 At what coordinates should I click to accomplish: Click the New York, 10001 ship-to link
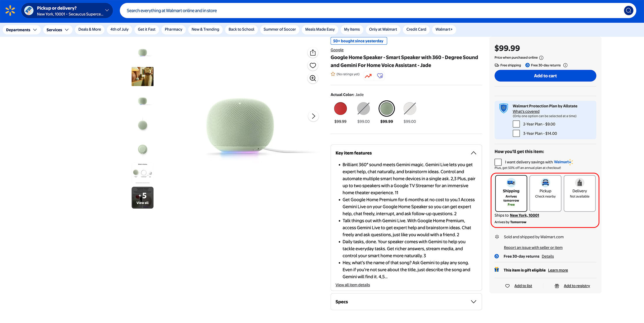524,215
